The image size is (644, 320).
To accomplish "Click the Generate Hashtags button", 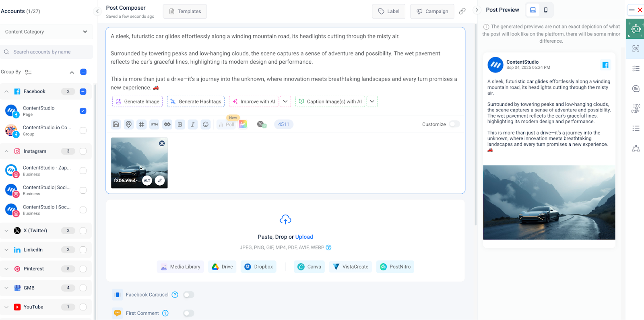I will pyautogui.click(x=196, y=101).
